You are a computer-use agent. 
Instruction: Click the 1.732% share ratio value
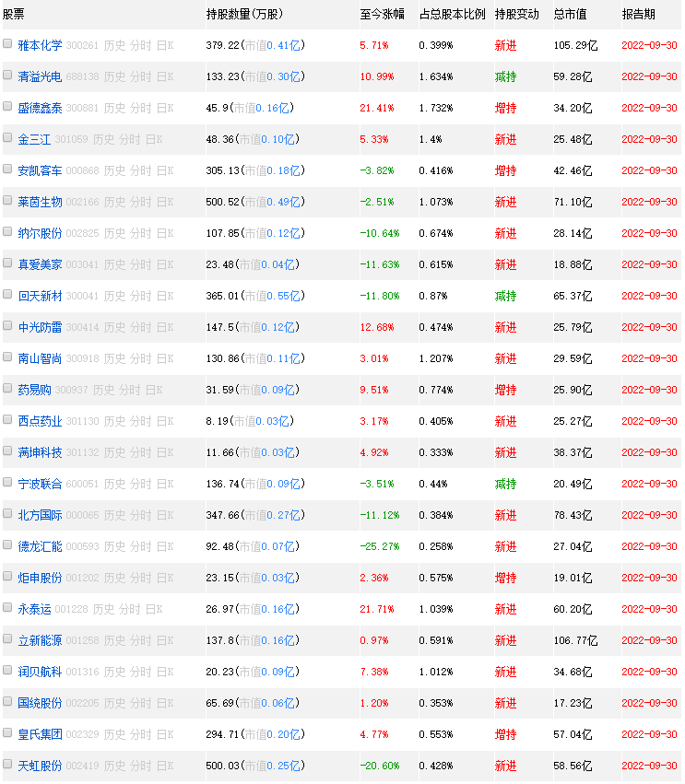pyautogui.click(x=436, y=108)
